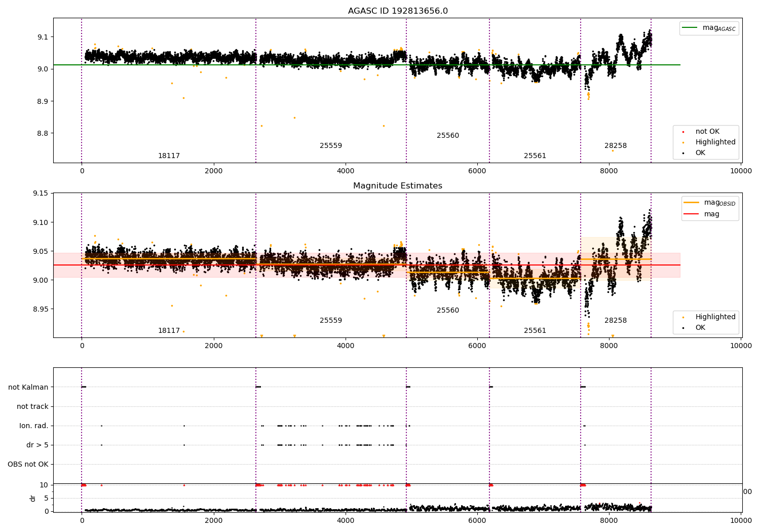Click the 8.9 y-axis tick in top plot

tap(43, 101)
